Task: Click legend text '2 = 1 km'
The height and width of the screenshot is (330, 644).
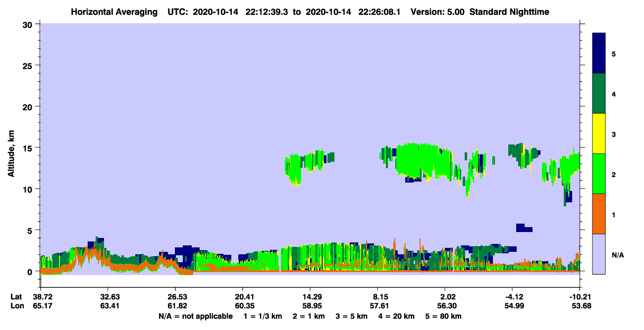Action: [309, 316]
